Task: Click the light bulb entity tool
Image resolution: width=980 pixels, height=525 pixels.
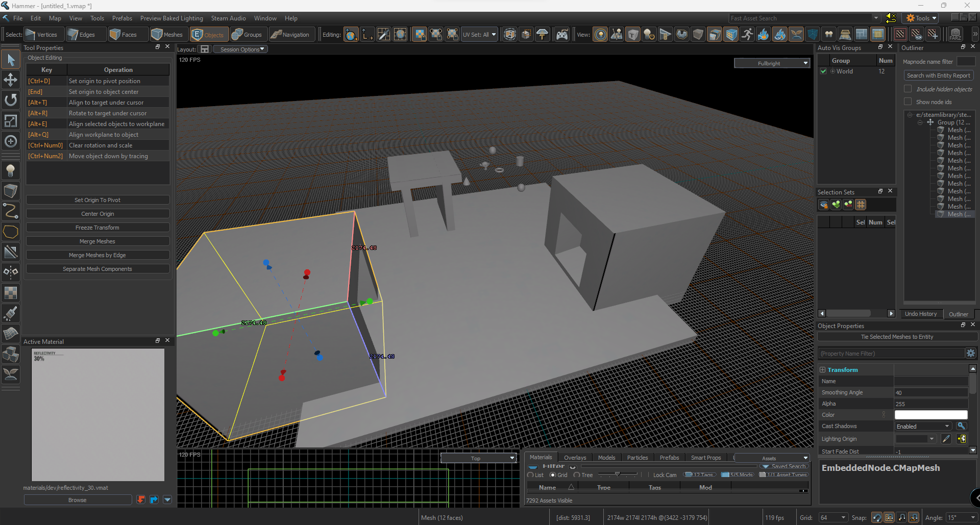Action: pos(10,170)
